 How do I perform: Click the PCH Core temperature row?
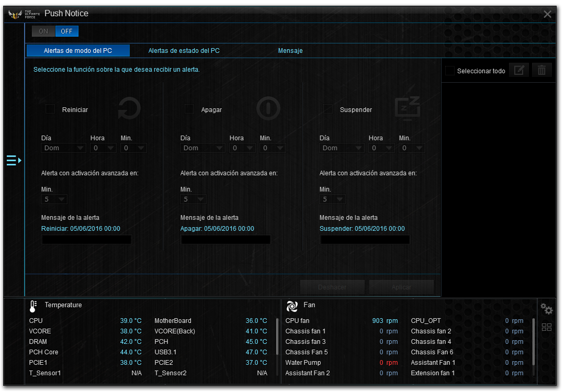point(85,352)
